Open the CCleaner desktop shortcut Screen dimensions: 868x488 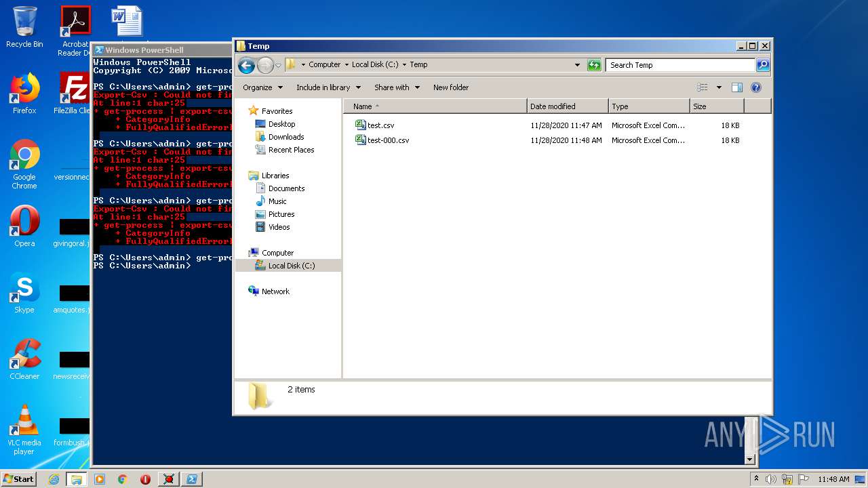click(24, 359)
